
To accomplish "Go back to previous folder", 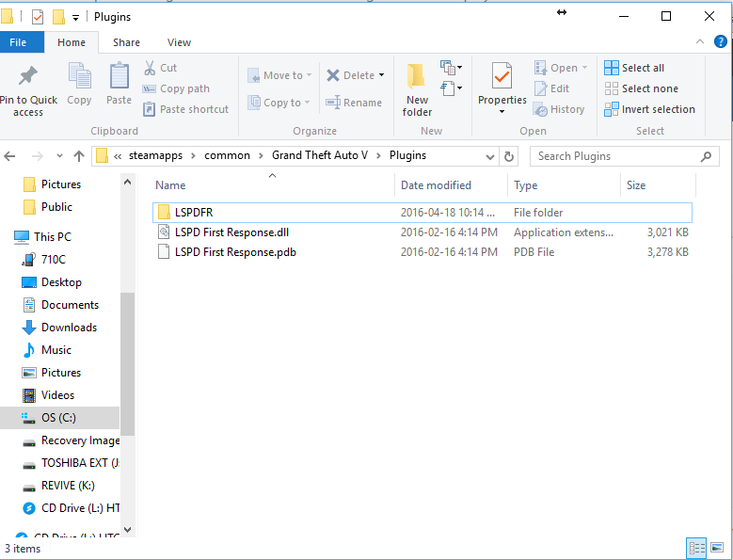I will click(9, 156).
